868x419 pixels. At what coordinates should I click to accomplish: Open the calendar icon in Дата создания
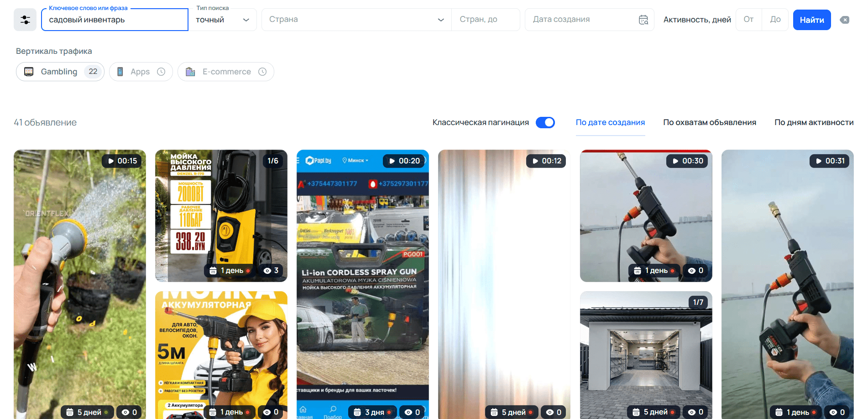(643, 20)
